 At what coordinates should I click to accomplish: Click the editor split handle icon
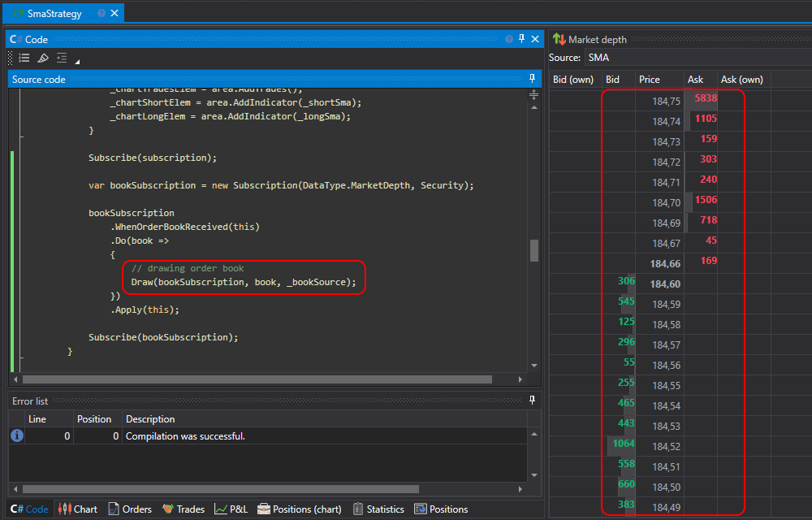pyautogui.click(x=534, y=95)
